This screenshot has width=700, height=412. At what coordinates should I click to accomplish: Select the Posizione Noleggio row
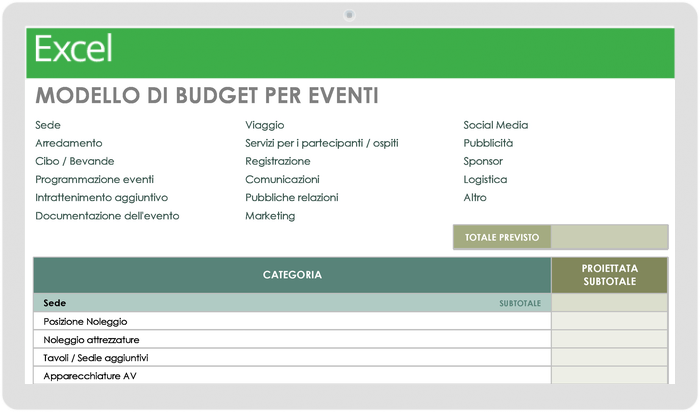click(x=292, y=321)
